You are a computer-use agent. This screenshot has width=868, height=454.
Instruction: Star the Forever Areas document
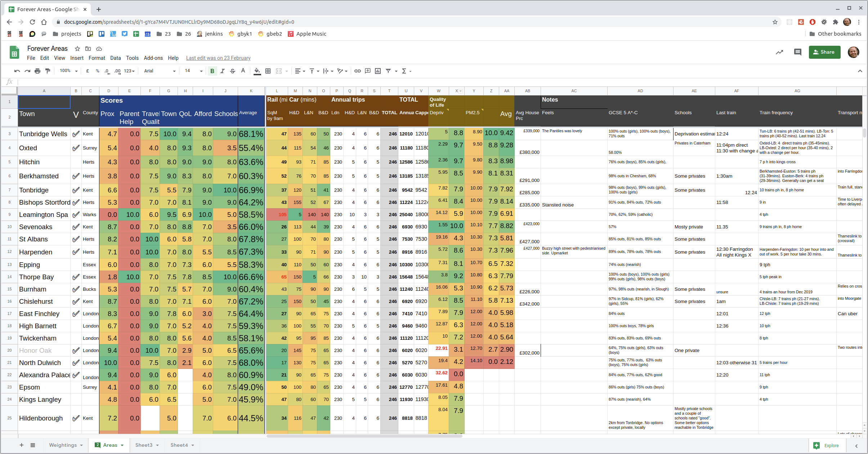pyautogui.click(x=77, y=49)
